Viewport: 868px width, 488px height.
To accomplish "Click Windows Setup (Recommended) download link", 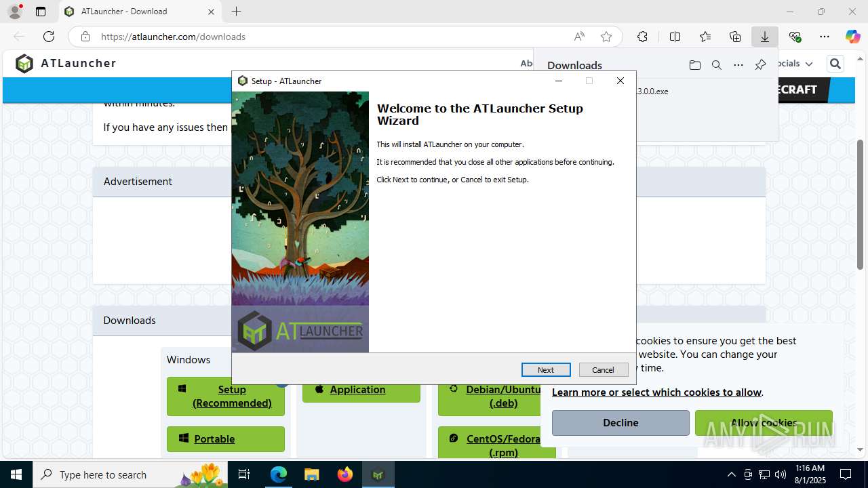I will coord(226,396).
